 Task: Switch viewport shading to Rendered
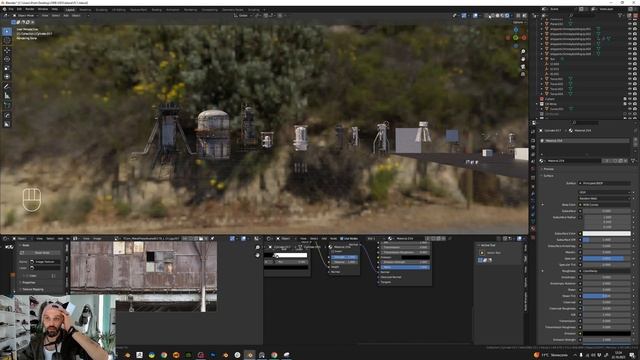click(507, 16)
